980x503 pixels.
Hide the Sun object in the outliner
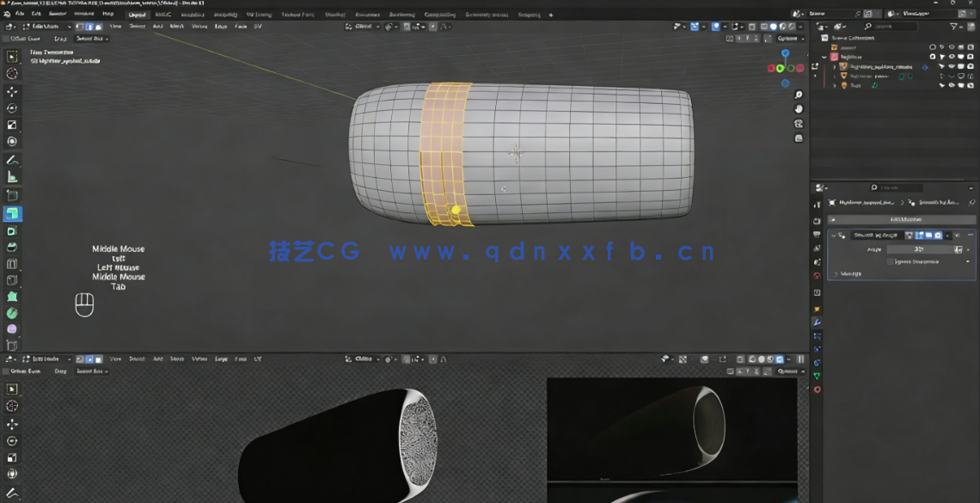952,85
